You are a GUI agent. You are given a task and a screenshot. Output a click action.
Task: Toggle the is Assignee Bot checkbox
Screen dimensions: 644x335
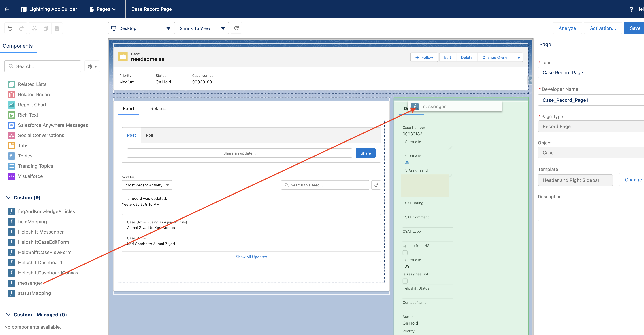(x=405, y=281)
